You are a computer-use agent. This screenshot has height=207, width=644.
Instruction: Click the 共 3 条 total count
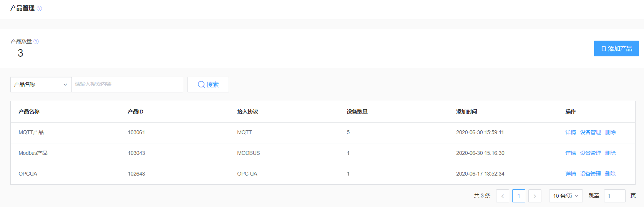(x=482, y=196)
